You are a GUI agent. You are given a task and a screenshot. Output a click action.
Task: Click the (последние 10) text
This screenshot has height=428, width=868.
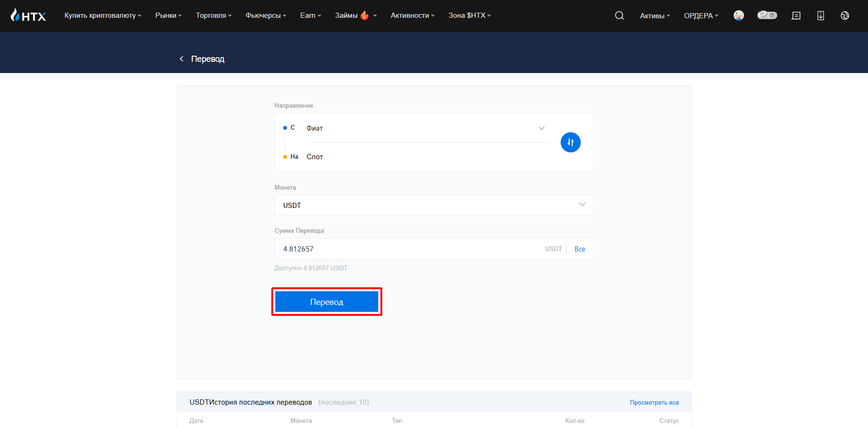(x=344, y=402)
